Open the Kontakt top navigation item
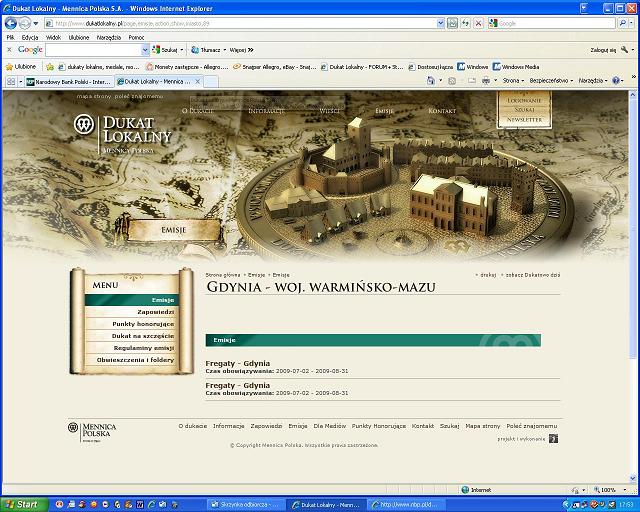 click(x=442, y=111)
